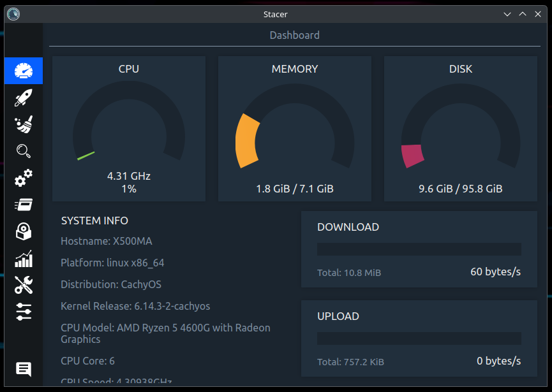Click the 60 bytes/s download rate

point(495,272)
